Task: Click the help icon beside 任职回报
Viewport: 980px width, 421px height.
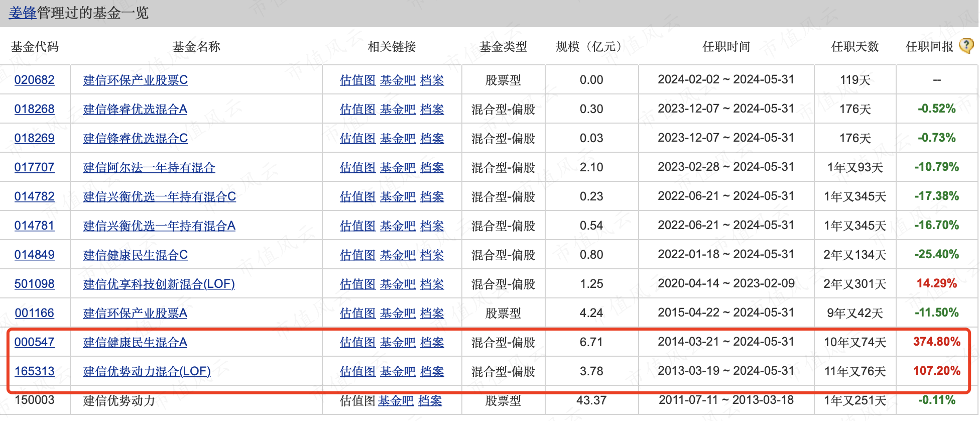Action: [966, 46]
